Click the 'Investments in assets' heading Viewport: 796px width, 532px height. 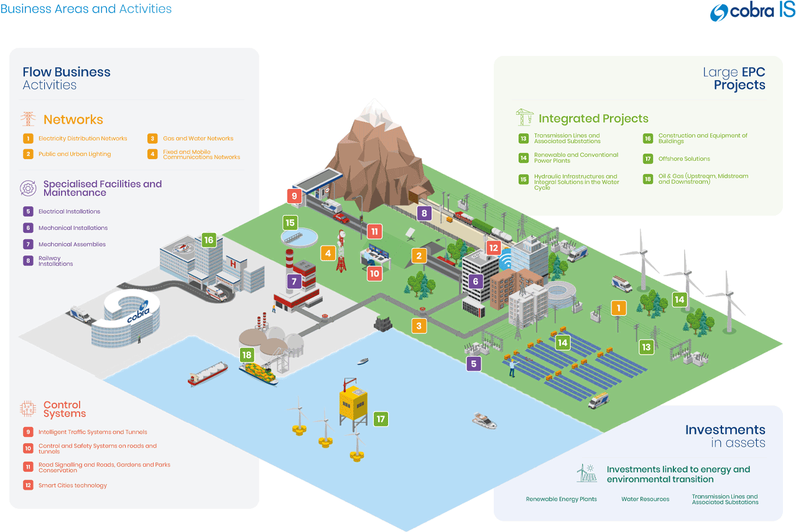726,436
